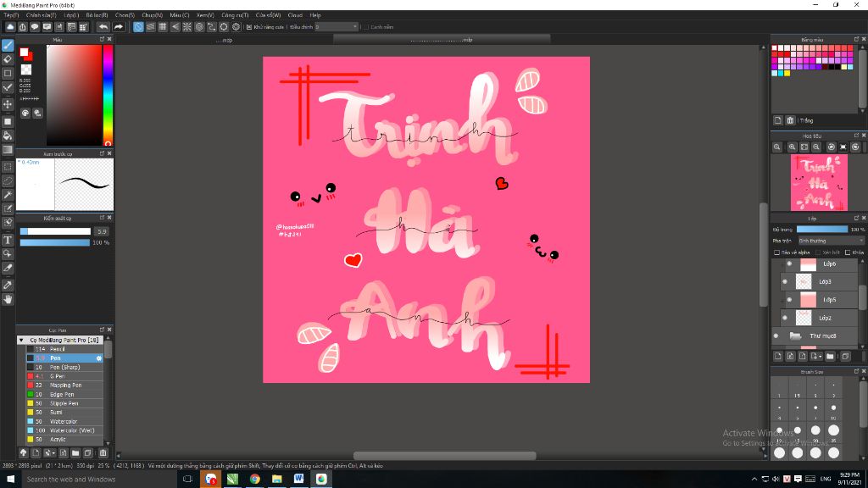Select the Gradient tool
This screenshot has width=868, height=488.
[x=8, y=150]
